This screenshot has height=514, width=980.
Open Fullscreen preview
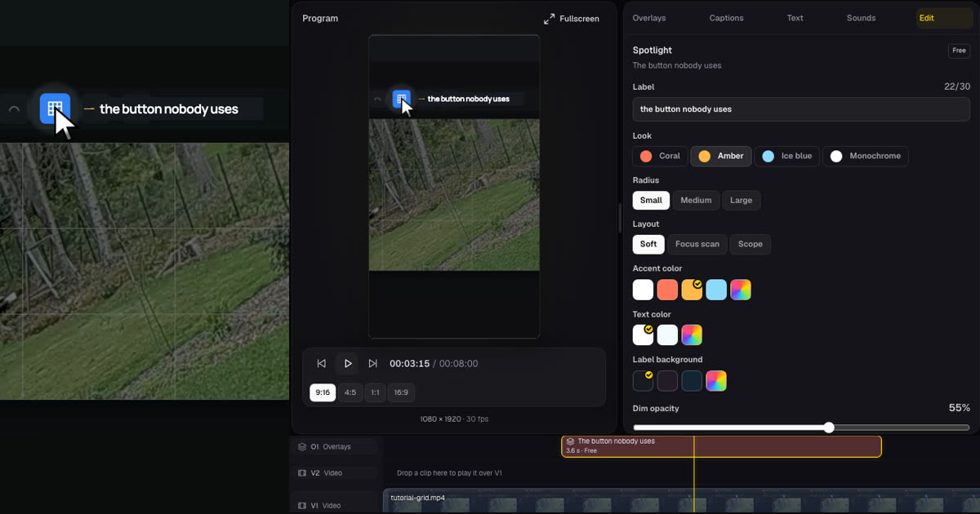coord(572,19)
